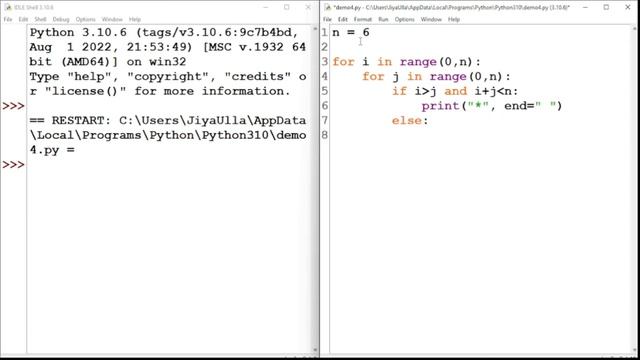Place cursor at last shell prompt line

tap(167, 164)
